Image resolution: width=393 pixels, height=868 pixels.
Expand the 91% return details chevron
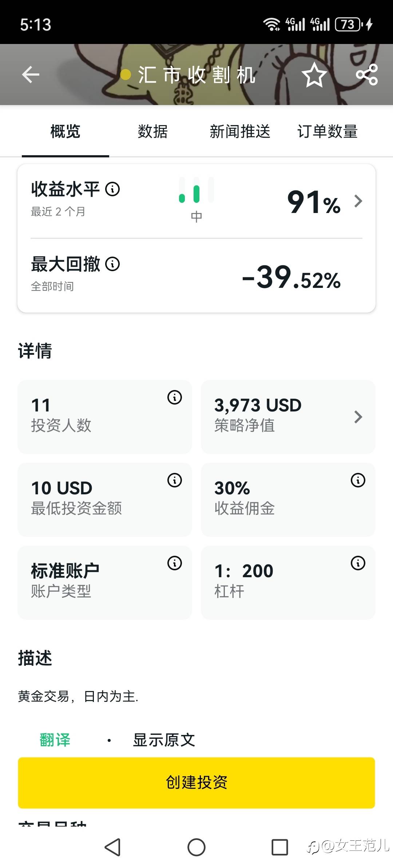tap(358, 201)
